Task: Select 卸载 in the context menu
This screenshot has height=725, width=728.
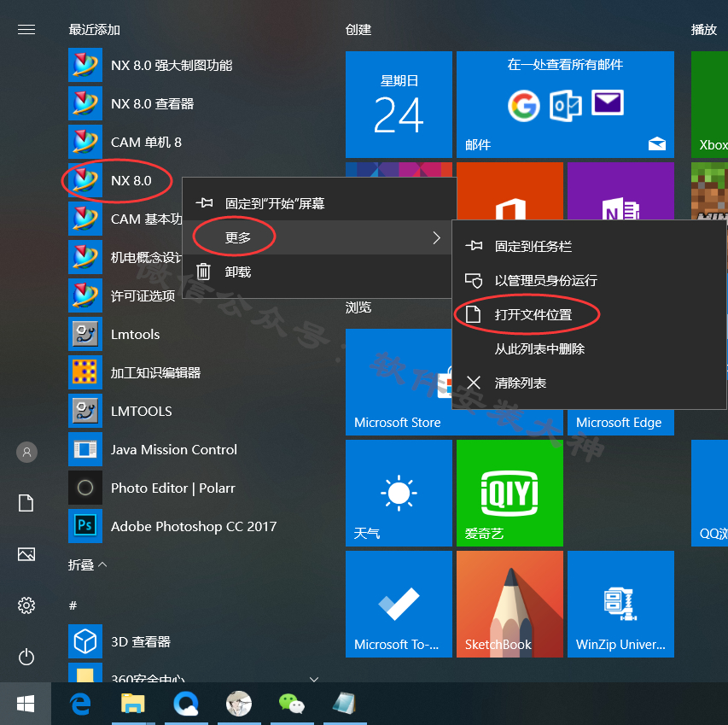Action: (319, 272)
